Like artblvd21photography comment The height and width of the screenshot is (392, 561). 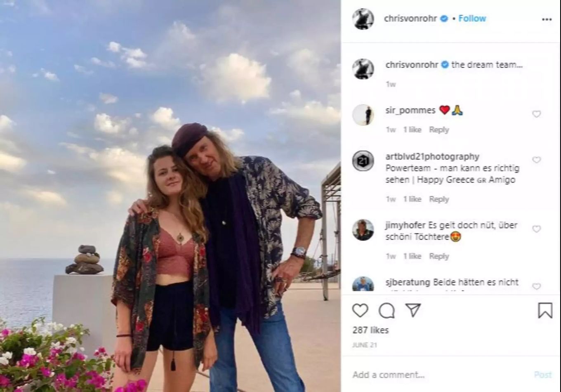tap(536, 160)
